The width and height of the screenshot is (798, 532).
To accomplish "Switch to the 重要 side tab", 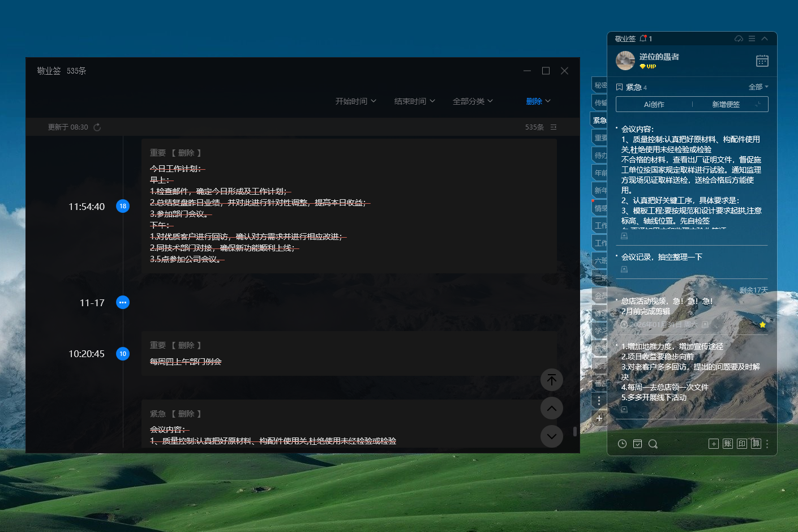I will click(600, 138).
